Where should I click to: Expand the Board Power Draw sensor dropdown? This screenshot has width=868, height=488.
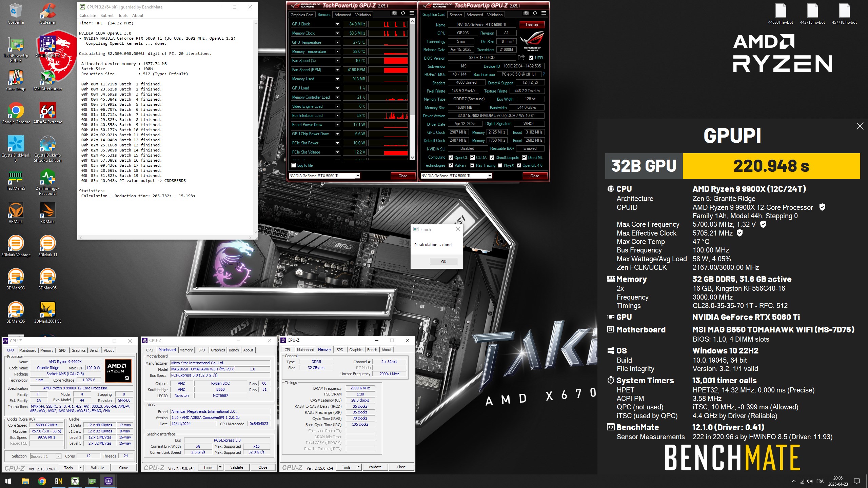tap(337, 125)
